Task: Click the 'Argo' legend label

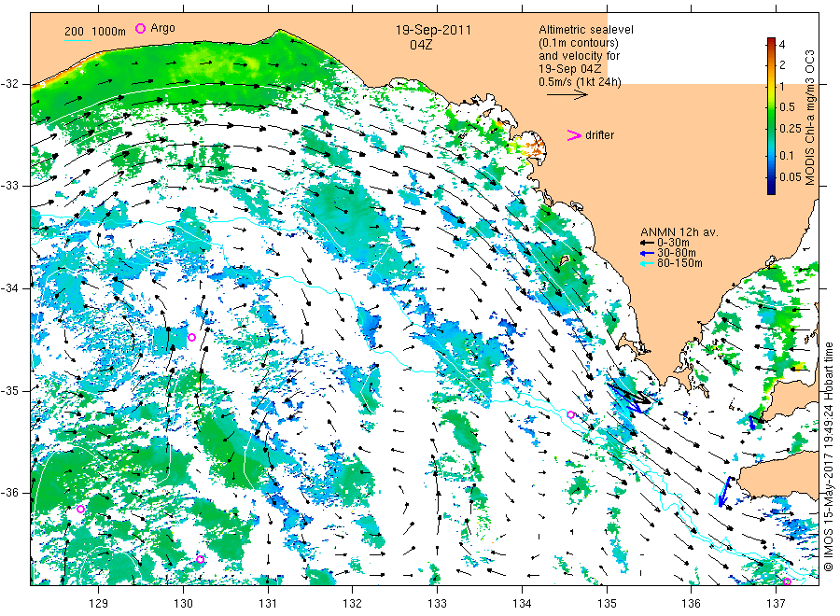Action: click(x=162, y=28)
